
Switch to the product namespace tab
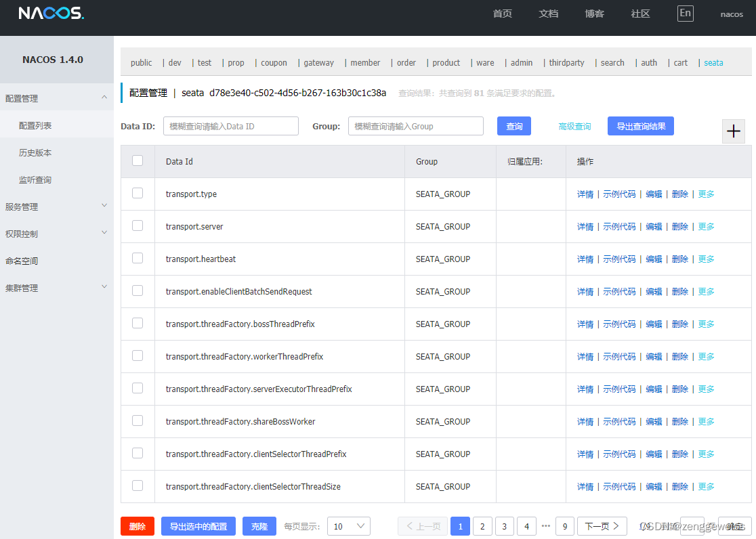point(446,63)
